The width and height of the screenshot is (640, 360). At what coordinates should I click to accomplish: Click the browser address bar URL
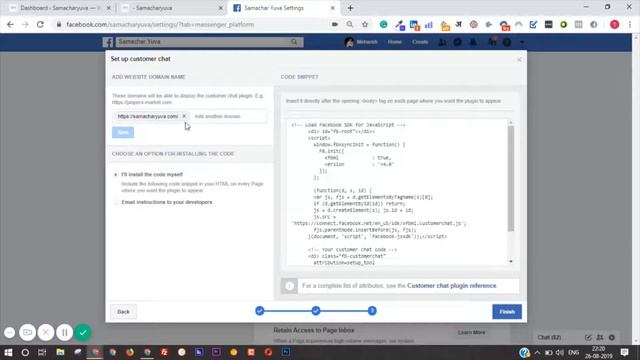tap(160, 24)
